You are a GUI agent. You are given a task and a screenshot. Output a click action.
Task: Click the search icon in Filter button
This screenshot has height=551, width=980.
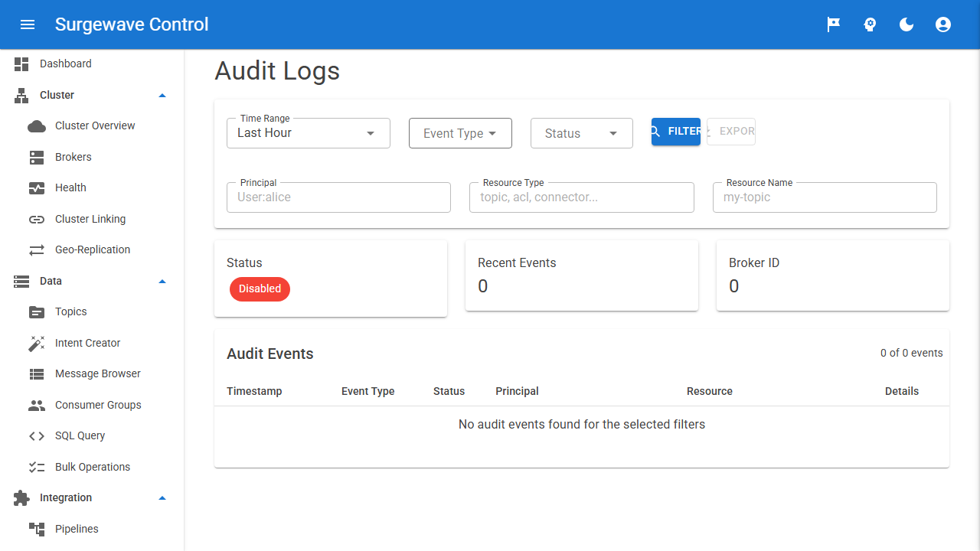[655, 132]
